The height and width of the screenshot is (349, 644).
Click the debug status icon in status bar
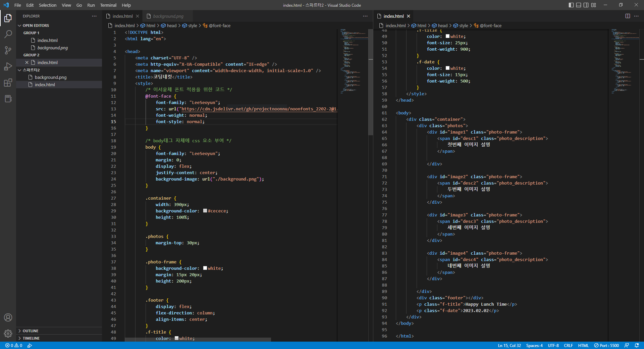coord(30,345)
